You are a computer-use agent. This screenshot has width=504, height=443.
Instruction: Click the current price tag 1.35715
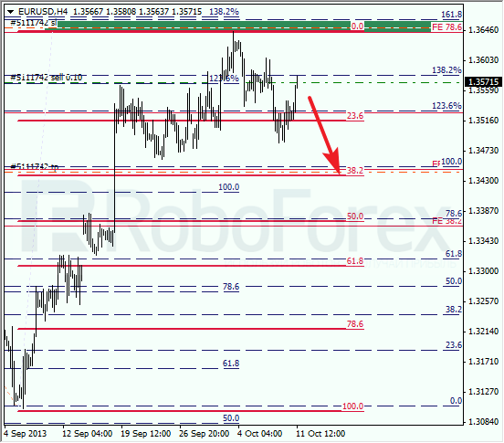click(483, 82)
